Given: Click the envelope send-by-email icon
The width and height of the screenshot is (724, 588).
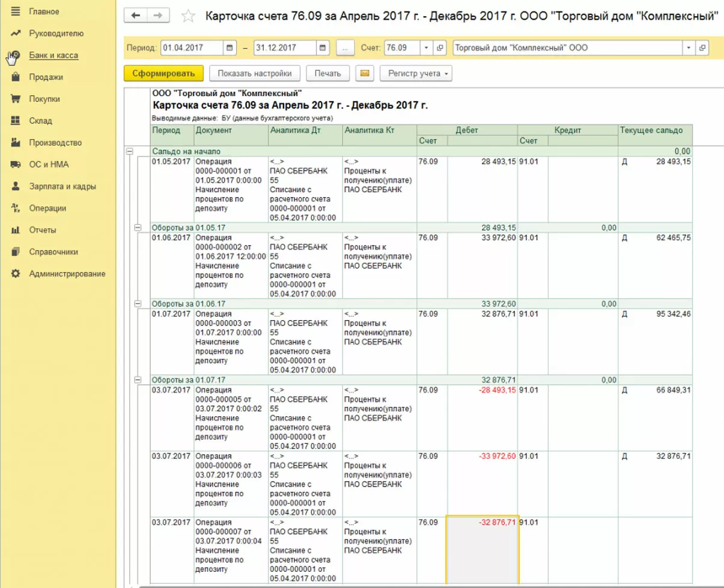Looking at the screenshot, I should point(364,73).
